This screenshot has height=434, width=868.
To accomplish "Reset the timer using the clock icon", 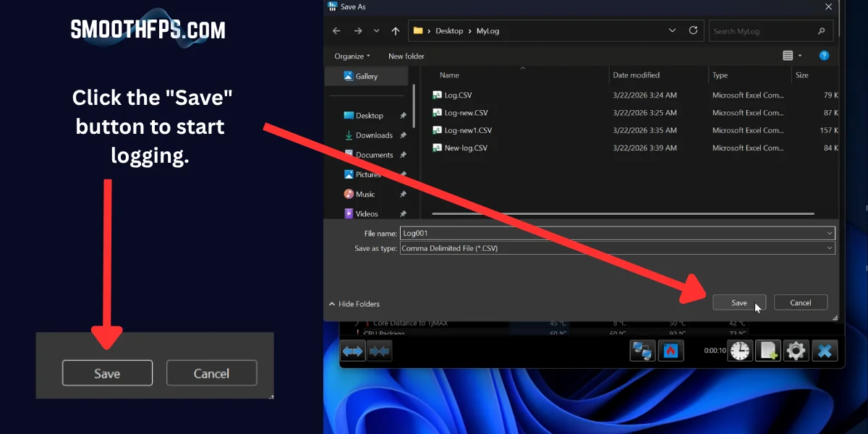I will 739,351.
